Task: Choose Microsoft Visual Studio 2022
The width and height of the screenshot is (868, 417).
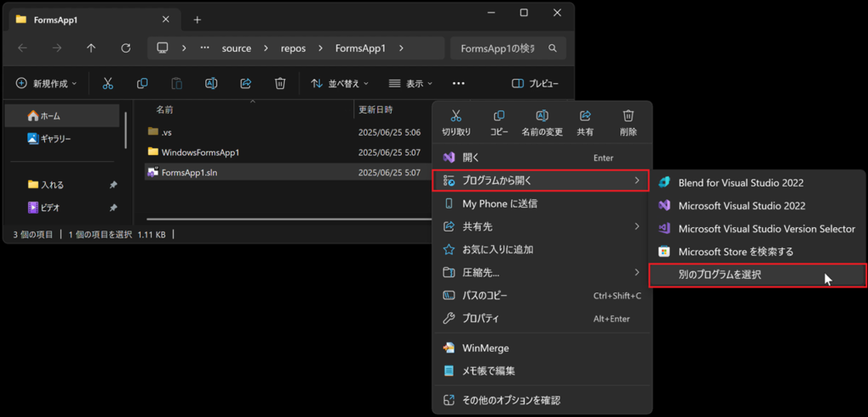Action: coord(756,205)
